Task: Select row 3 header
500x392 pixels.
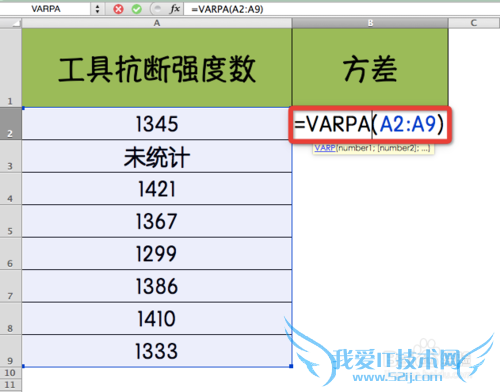Action: pos(11,156)
